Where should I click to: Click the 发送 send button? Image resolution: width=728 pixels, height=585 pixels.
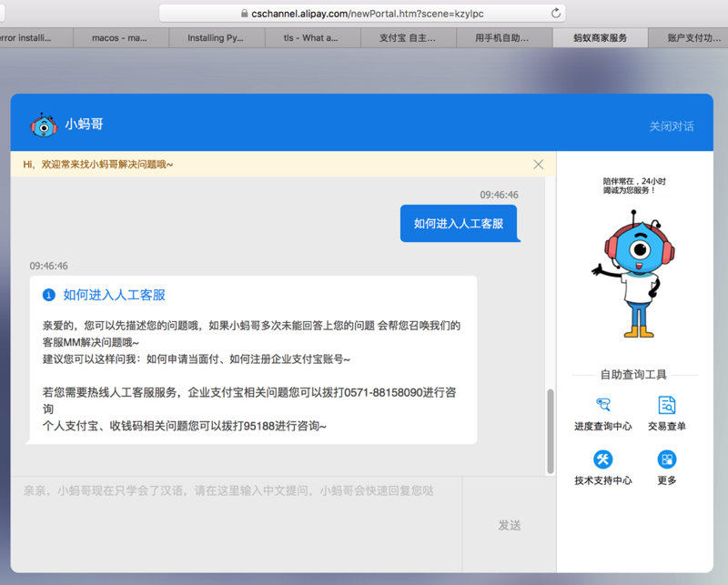point(510,525)
